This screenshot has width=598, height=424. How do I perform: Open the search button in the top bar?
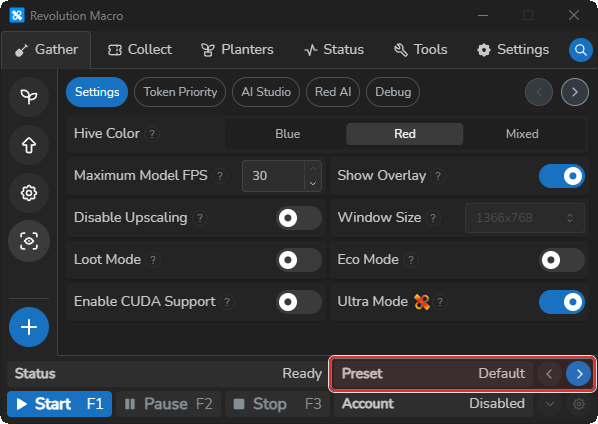pos(580,50)
